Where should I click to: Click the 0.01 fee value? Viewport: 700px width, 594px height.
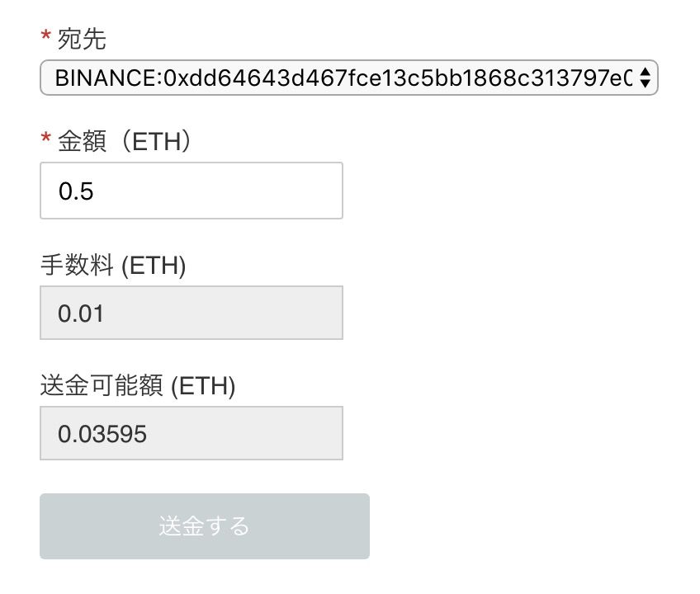81,313
